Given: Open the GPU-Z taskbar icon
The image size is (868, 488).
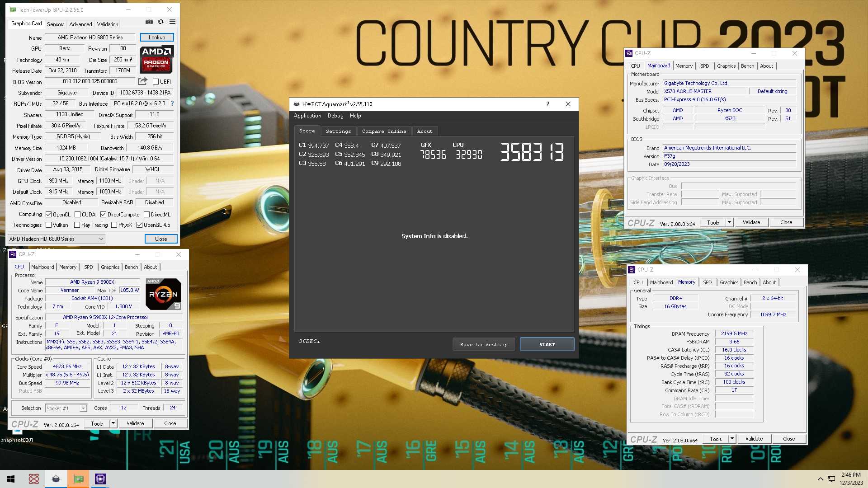Looking at the screenshot, I should (x=79, y=479).
